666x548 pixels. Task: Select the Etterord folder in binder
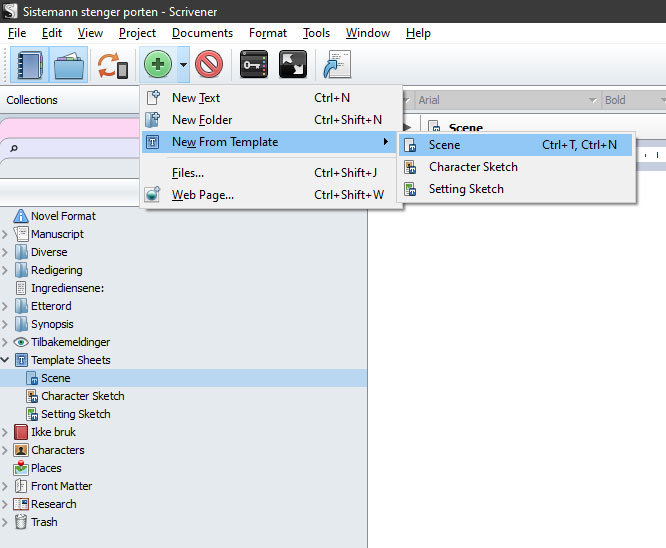[51, 306]
